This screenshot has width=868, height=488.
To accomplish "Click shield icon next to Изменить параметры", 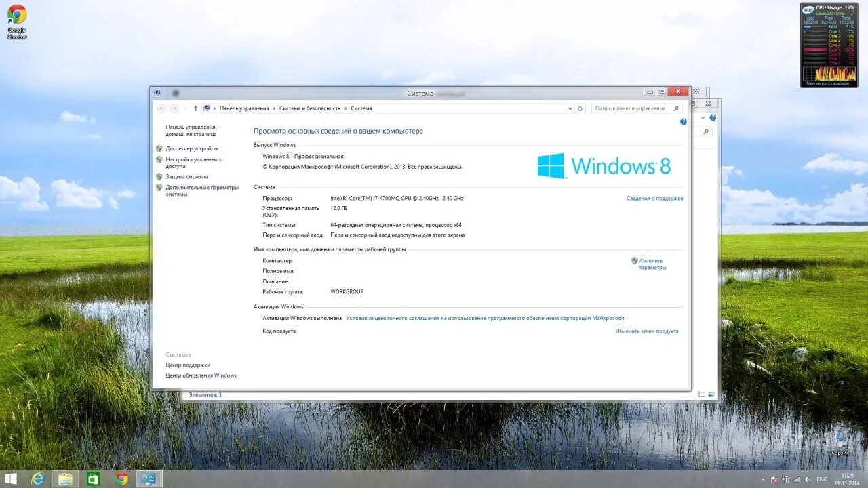I will click(x=635, y=260).
